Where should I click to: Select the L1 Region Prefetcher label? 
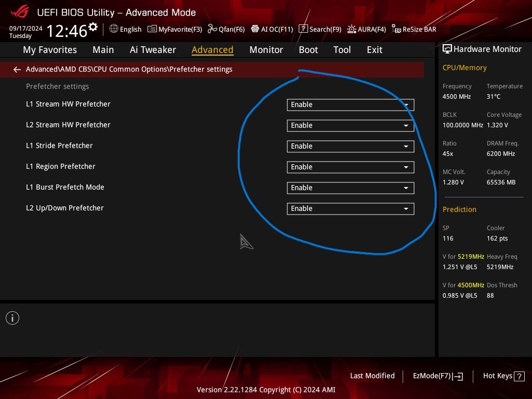(x=61, y=166)
